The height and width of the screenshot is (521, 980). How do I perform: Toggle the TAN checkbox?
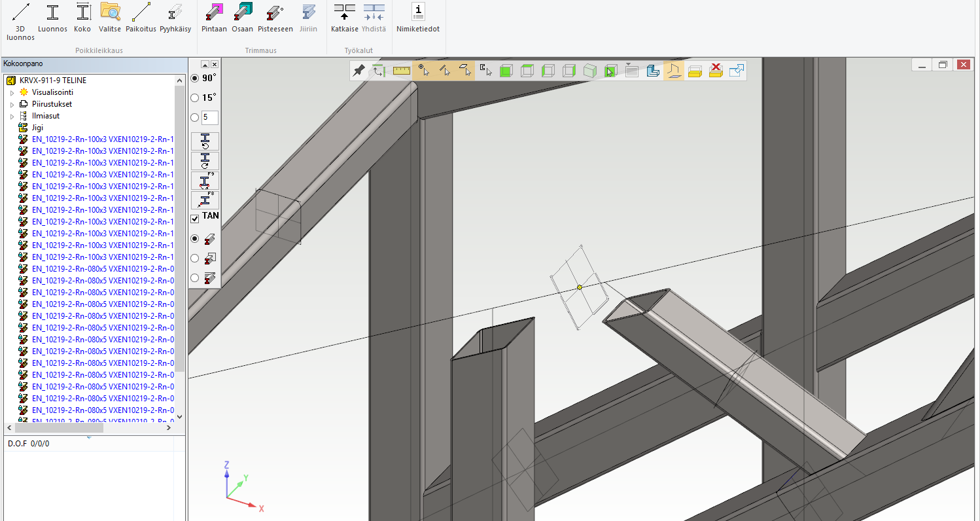click(x=195, y=219)
